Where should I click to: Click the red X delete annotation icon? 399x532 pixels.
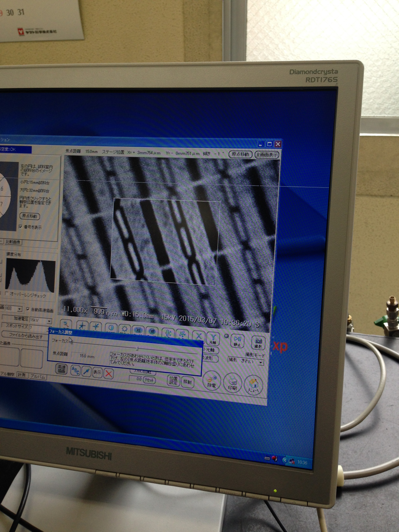[x=109, y=374]
